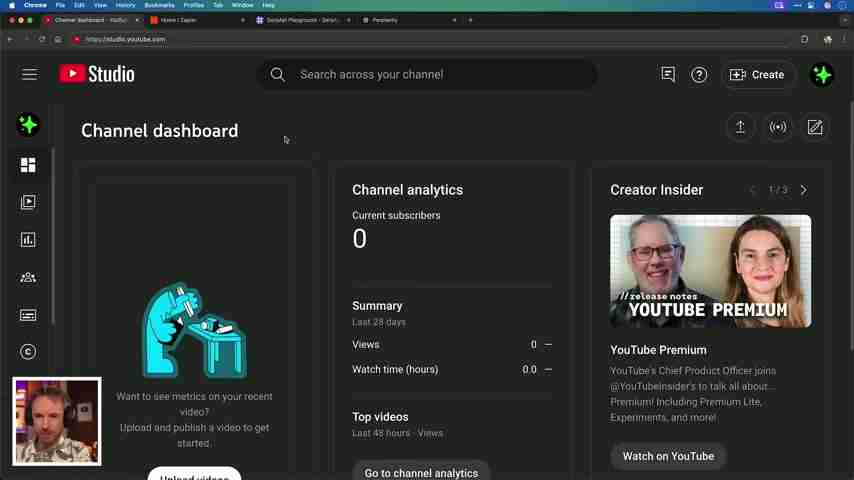Open a new browser tab
The height and width of the screenshot is (480, 854).
pyautogui.click(x=471, y=20)
